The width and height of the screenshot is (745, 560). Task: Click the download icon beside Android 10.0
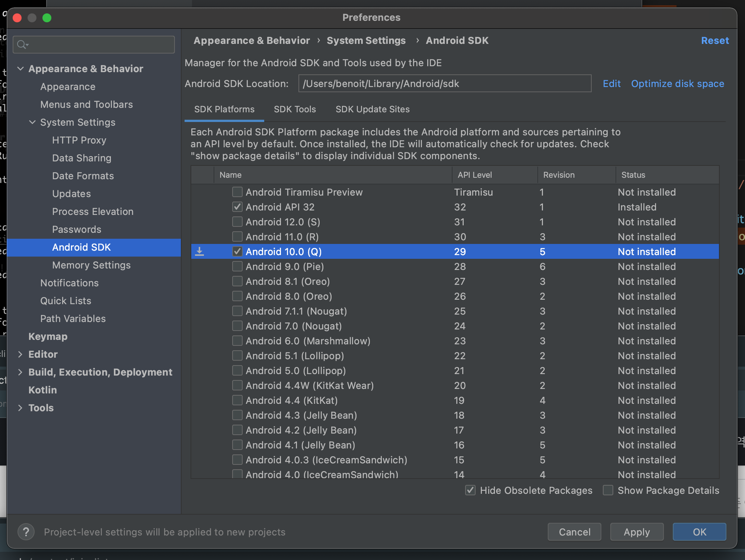200,252
